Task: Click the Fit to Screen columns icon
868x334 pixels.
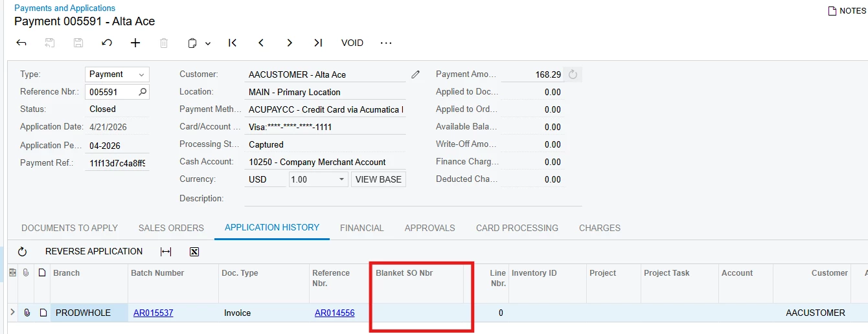Action: pos(166,252)
